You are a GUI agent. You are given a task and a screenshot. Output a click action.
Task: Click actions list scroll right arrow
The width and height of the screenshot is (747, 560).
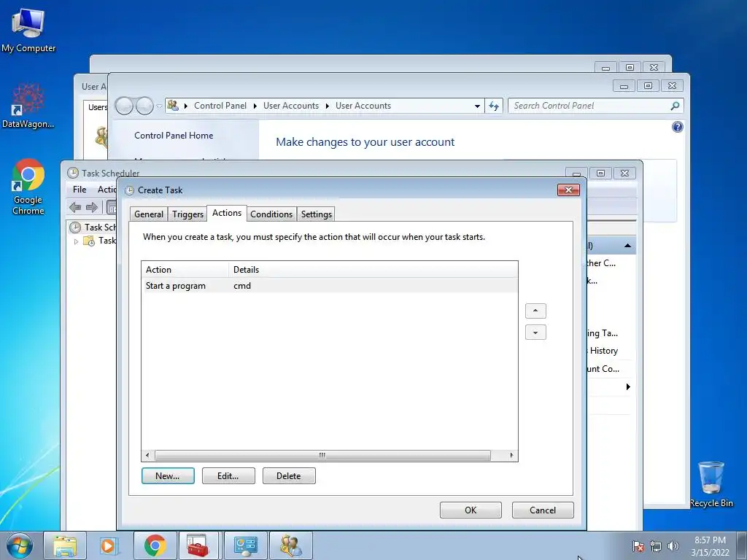(511, 455)
